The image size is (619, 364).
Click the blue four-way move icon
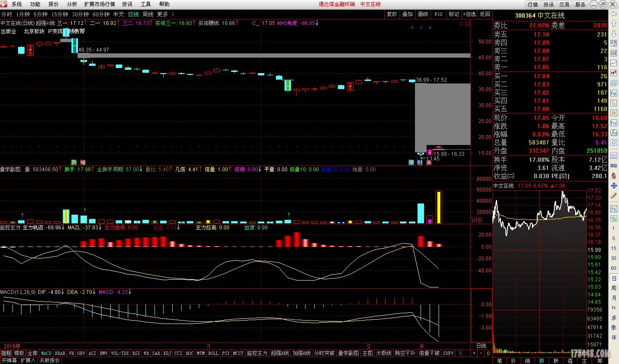[x=614, y=185]
